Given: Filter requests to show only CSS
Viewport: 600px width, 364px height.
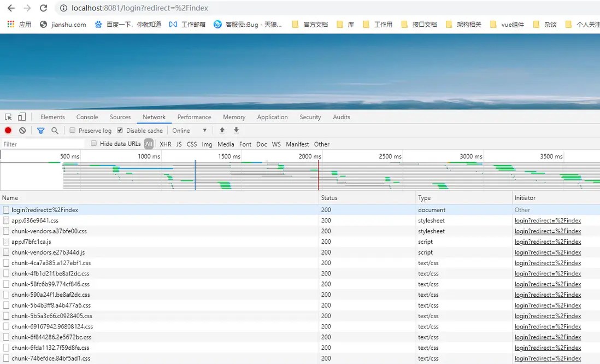Looking at the screenshot, I should pos(192,144).
